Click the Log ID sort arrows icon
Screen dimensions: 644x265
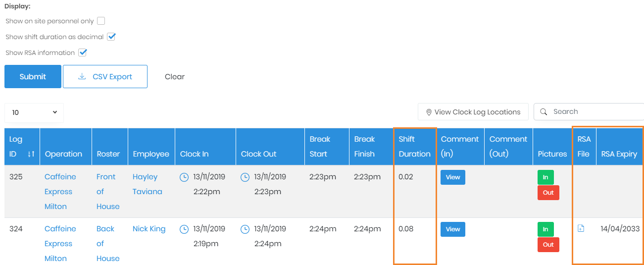click(31, 154)
